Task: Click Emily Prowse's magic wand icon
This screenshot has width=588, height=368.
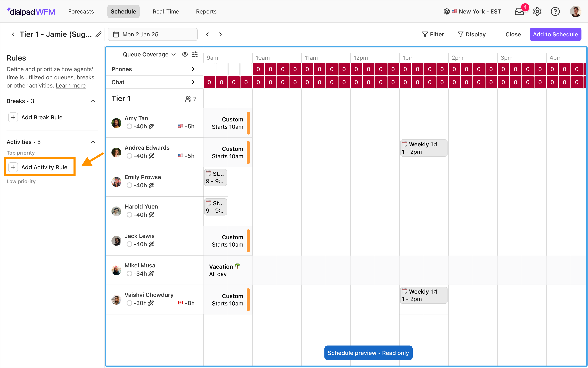Action: pos(151,185)
